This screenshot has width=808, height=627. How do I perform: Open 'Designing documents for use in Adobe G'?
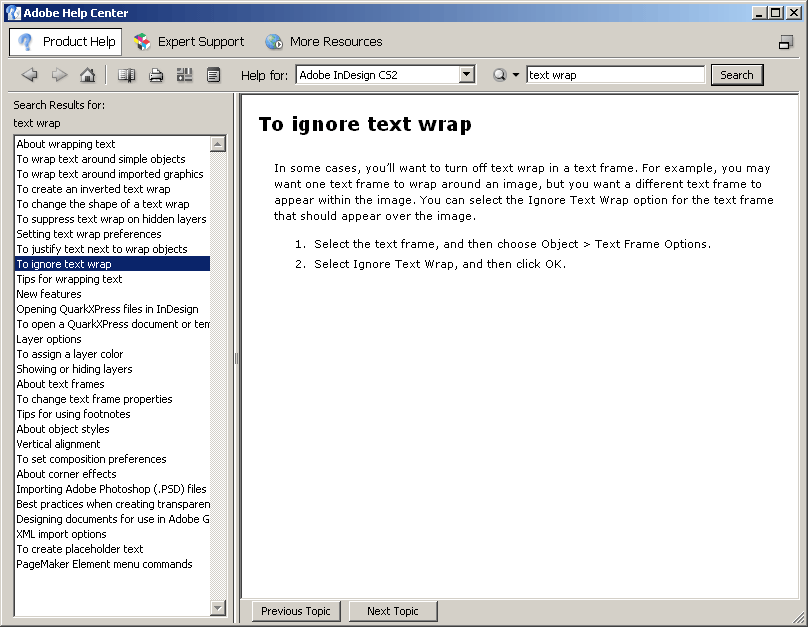pyautogui.click(x=113, y=518)
